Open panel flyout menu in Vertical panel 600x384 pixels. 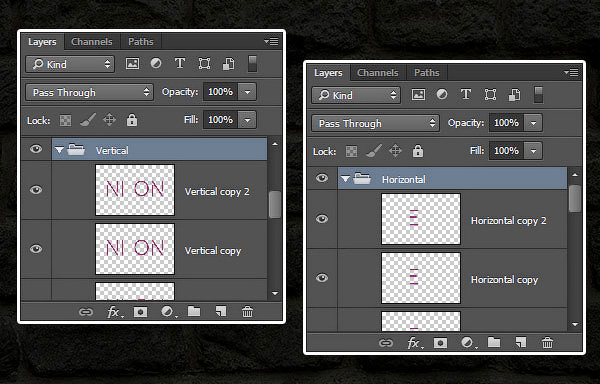[271, 41]
